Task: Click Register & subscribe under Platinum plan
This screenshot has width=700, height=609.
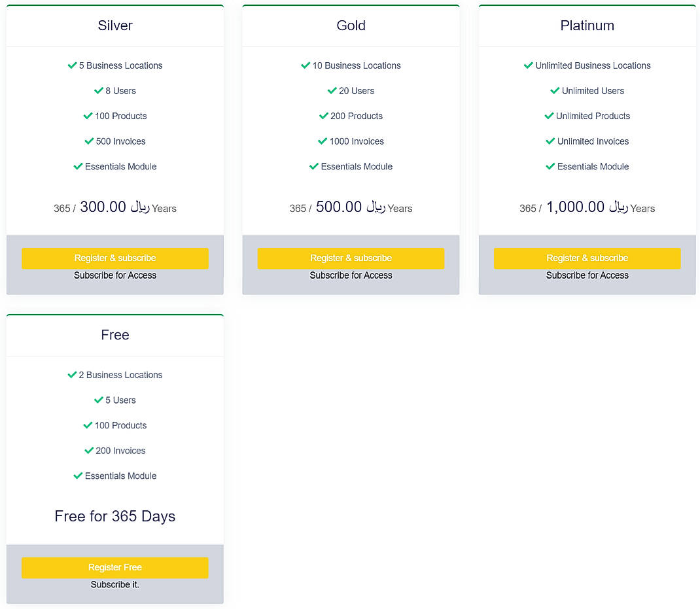Action: [587, 258]
